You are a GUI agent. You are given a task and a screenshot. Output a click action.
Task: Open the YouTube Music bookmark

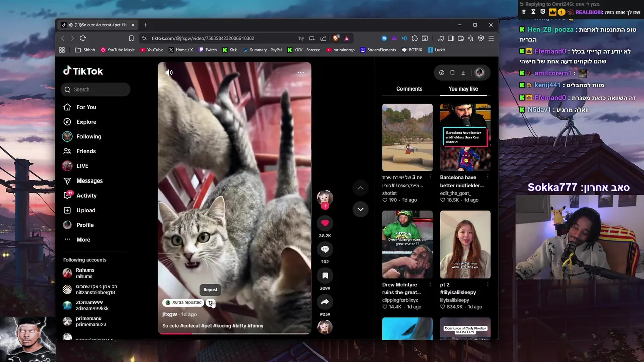tap(118, 50)
